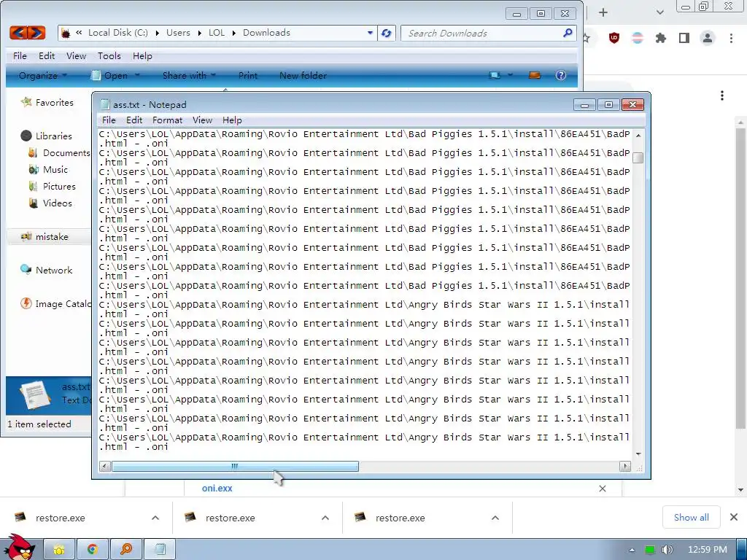Click the volume speaker tray icon
Viewport: 747px width, 560px height.
point(667,550)
